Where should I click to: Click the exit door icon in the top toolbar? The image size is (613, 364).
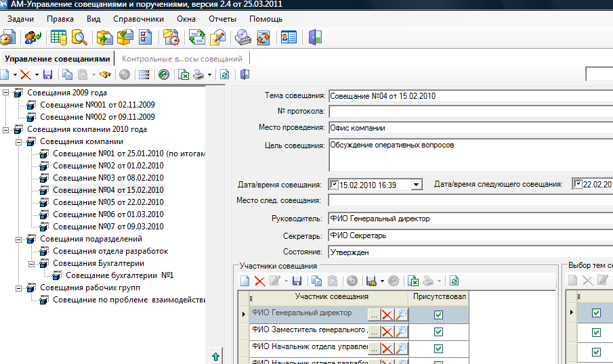315,37
